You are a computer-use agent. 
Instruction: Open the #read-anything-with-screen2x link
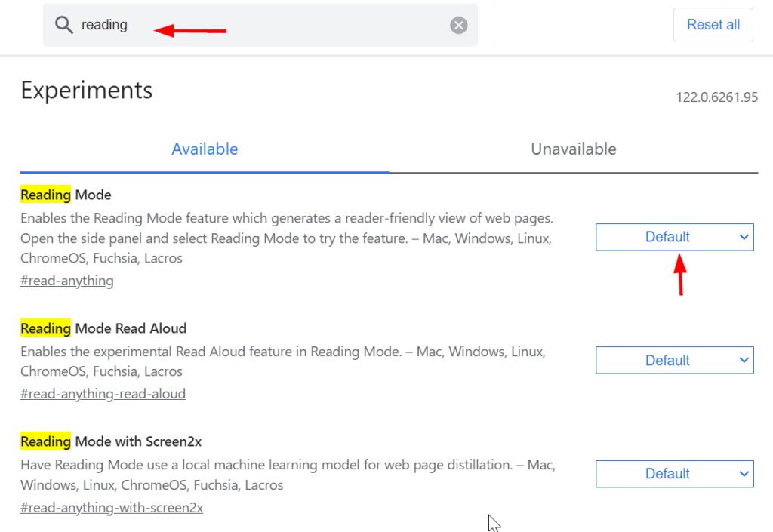click(112, 508)
